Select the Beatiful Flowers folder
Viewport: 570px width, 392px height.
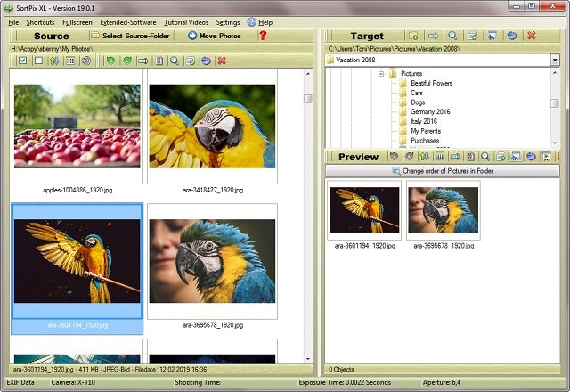[x=431, y=83]
